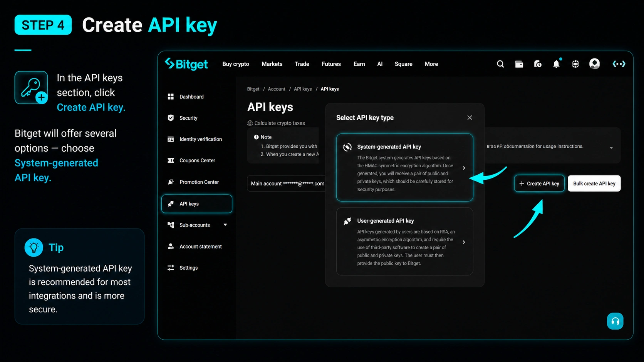Click the Sub-accounts hierarchy icon
This screenshot has height=362, width=644.
coord(171,225)
